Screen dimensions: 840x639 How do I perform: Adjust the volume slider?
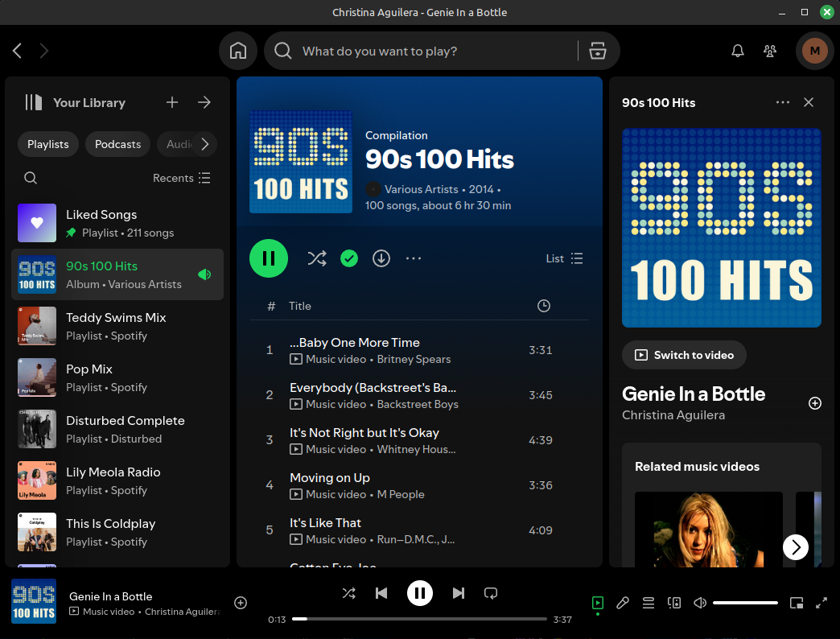pyautogui.click(x=745, y=603)
